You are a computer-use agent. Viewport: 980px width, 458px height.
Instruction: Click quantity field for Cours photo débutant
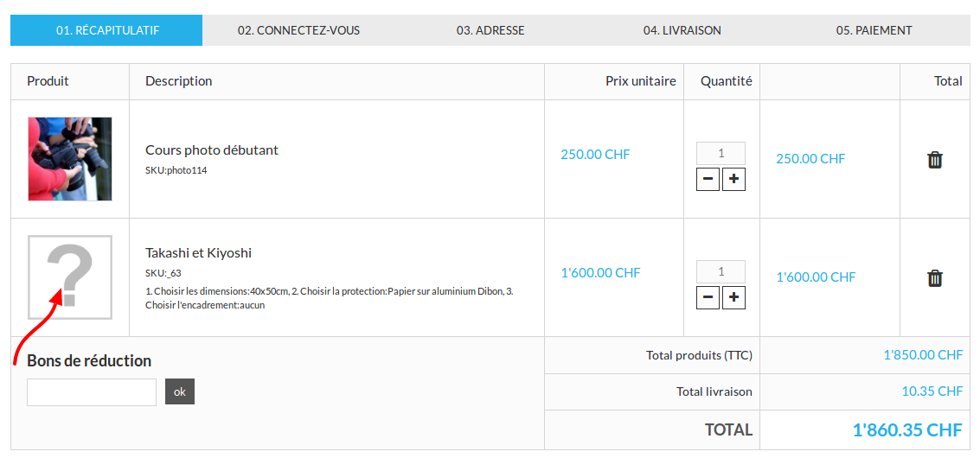721,153
